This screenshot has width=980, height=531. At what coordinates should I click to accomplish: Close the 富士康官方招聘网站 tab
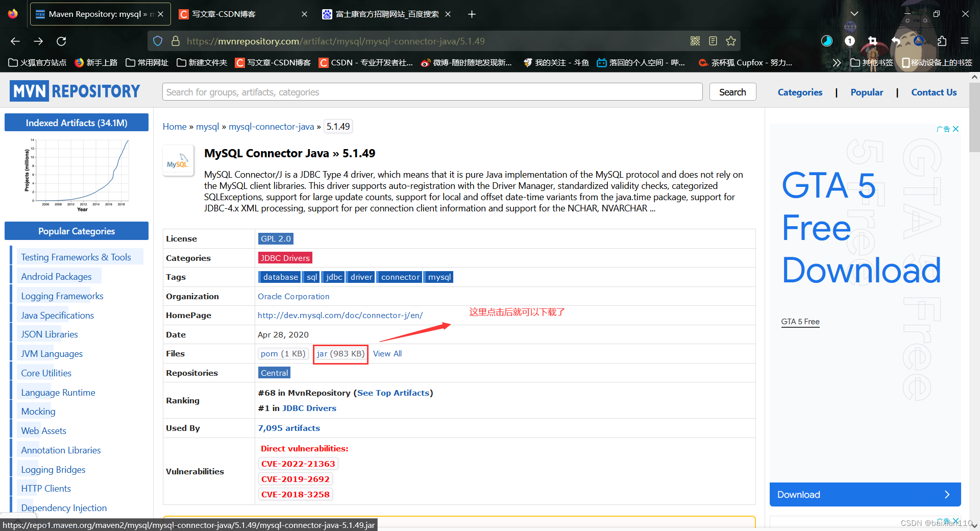tap(448, 14)
